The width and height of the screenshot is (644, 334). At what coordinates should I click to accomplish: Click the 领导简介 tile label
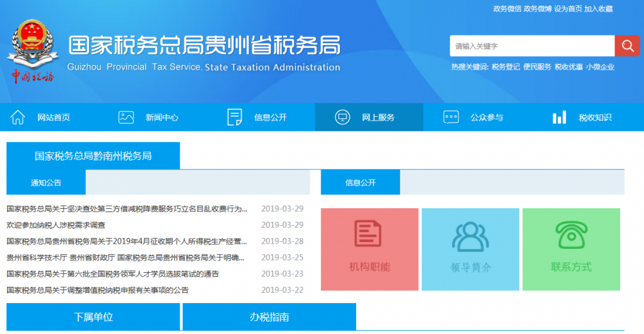(471, 268)
